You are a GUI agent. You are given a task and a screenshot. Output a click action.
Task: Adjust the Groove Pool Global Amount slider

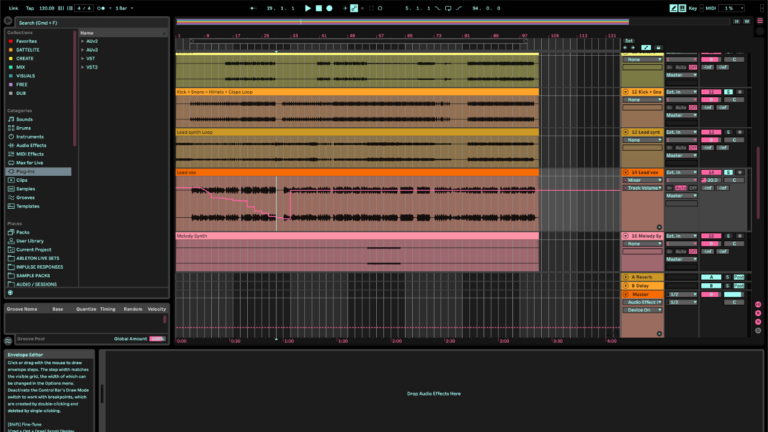click(x=157, y=339)
